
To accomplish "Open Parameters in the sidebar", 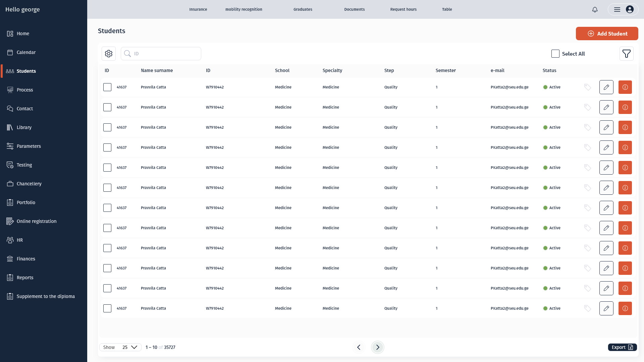I will click(24, 146).
